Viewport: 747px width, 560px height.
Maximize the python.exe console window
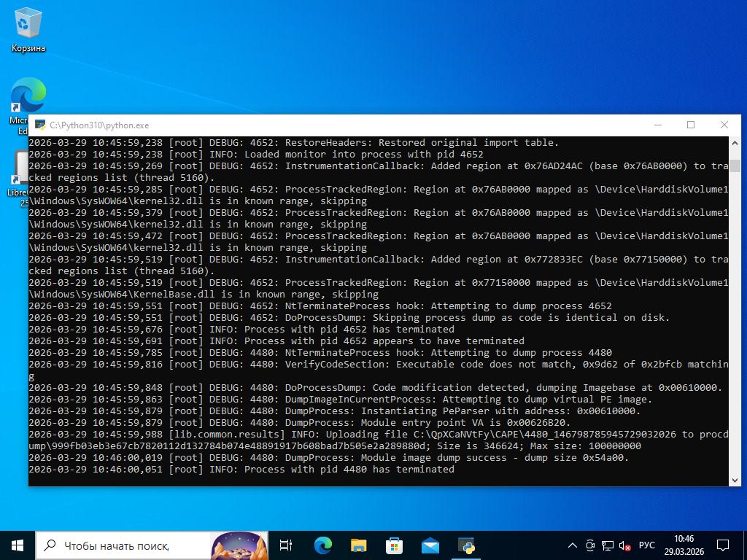(690, 125)
